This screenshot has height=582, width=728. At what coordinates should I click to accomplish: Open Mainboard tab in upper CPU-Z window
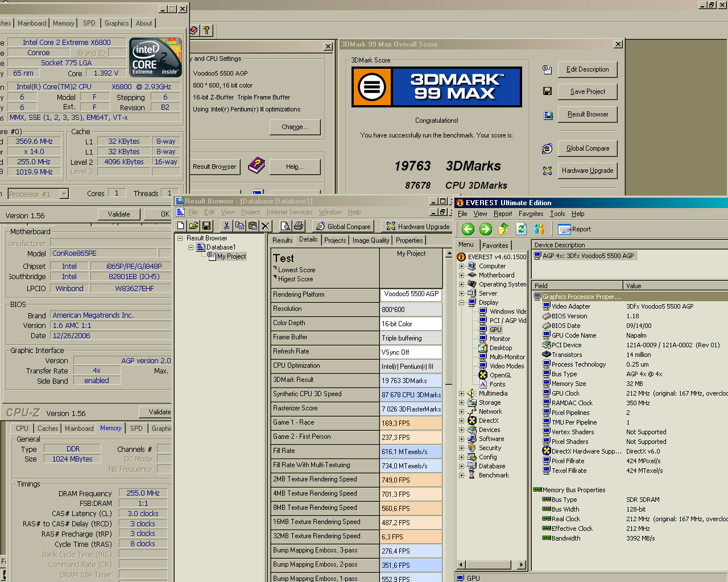32,23
